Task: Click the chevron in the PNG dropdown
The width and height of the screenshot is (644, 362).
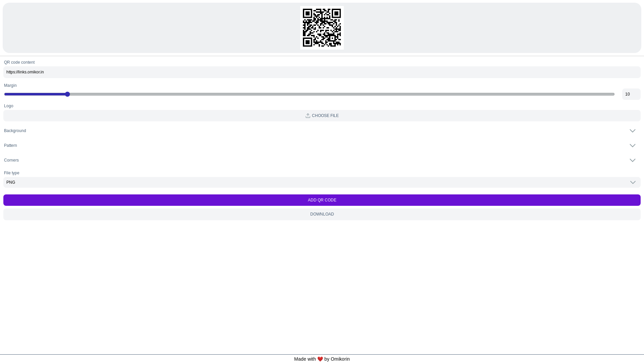Action: tap(633, 182)
